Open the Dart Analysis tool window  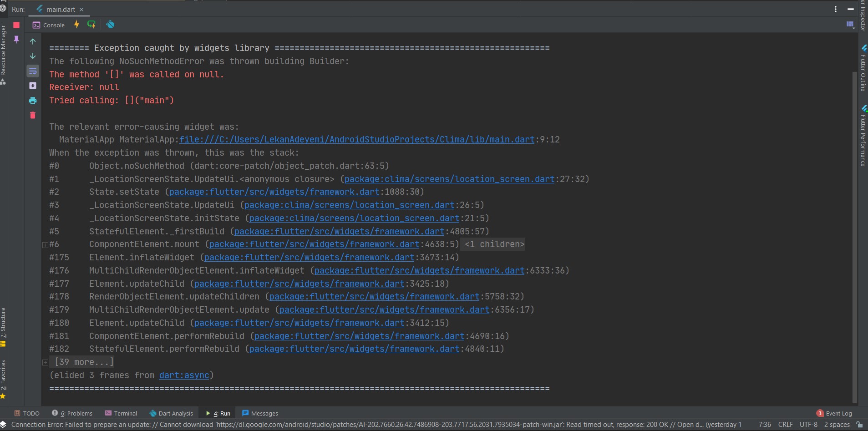point(171,413)
